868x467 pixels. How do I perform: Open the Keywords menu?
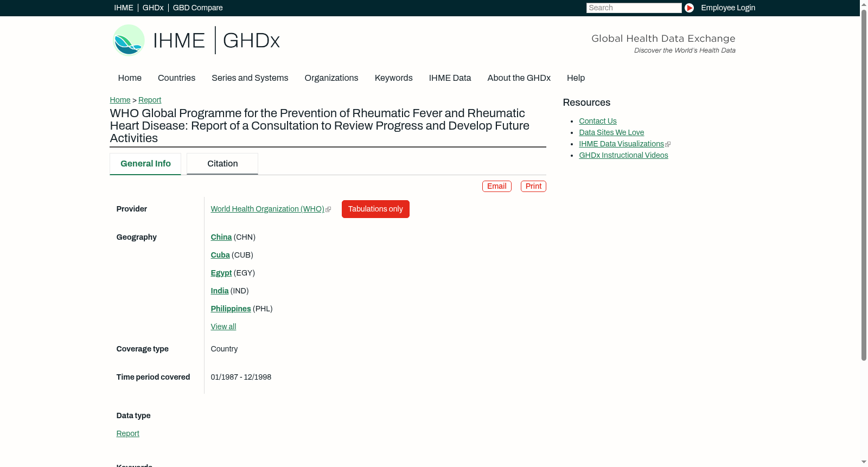(394, 78)
